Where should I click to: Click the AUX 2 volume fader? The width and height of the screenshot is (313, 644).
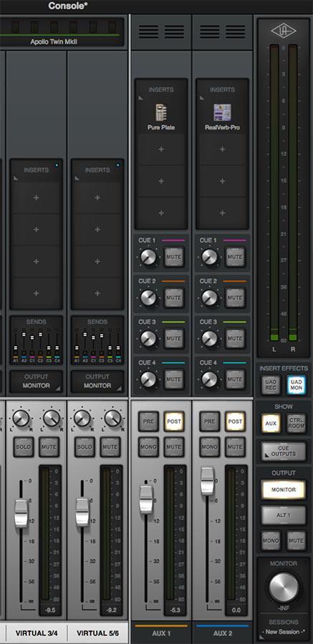pos(207,481)
